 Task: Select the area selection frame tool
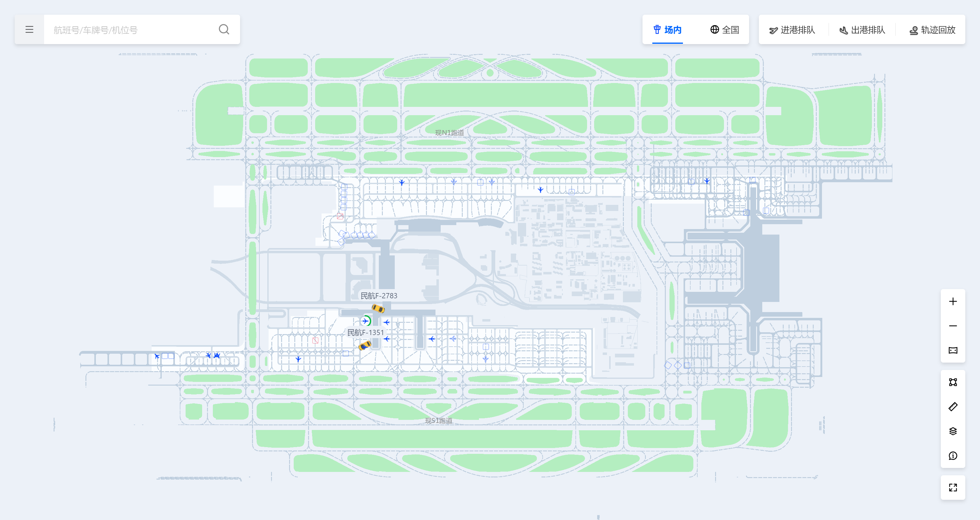coord(953,382)
